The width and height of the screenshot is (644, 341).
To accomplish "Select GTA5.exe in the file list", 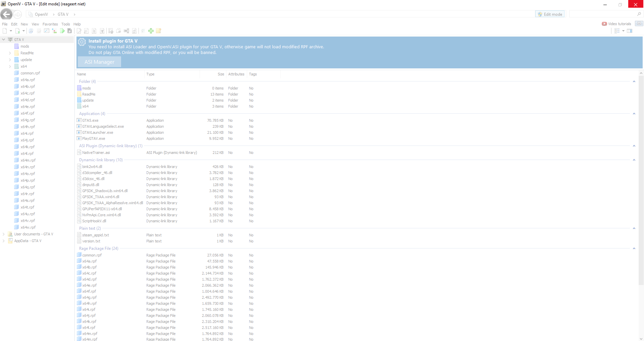I will (x=90, y=120).
